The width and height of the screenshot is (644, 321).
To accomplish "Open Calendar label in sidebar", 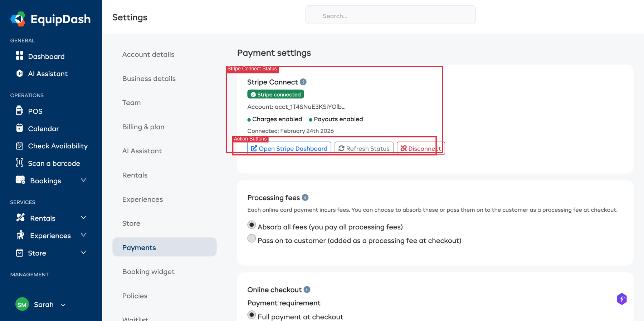I will coord(43,129).
